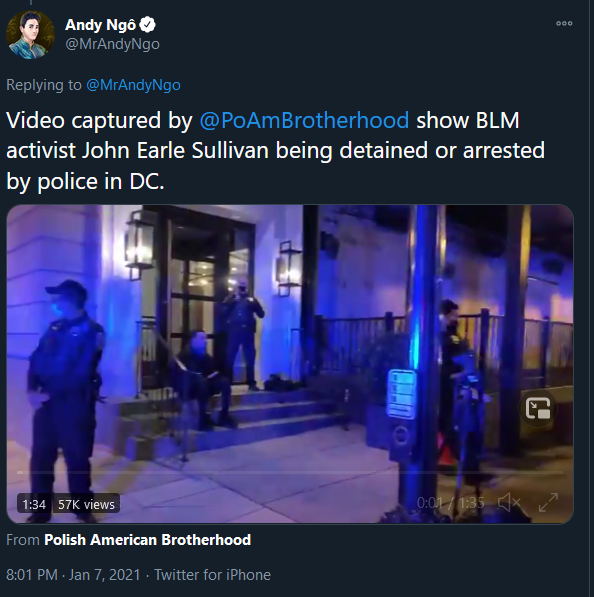Viewport: 594px width, 597px height.
Task: Click the 8:01 PM Jan 7, 2021 timestamp
Action: pos(73,575)
